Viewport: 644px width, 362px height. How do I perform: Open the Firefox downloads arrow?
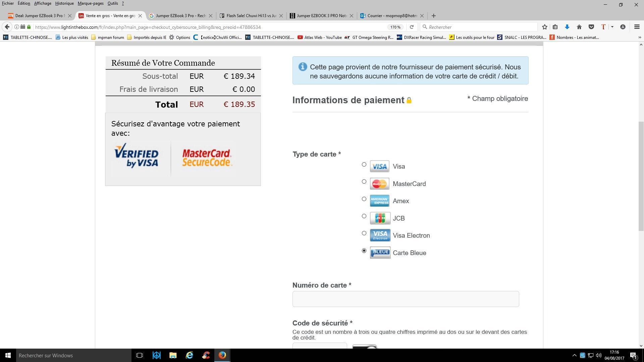point(567,27)
